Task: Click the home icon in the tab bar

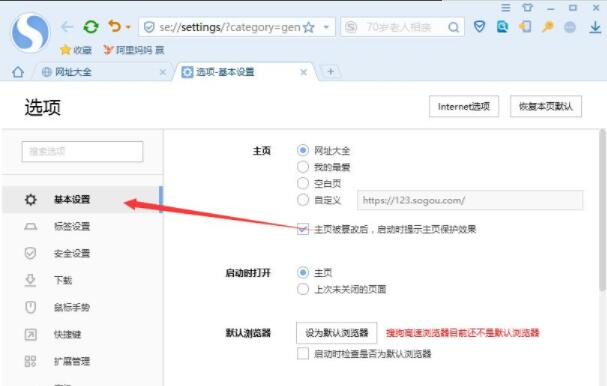Action: (x=18, y=72)
